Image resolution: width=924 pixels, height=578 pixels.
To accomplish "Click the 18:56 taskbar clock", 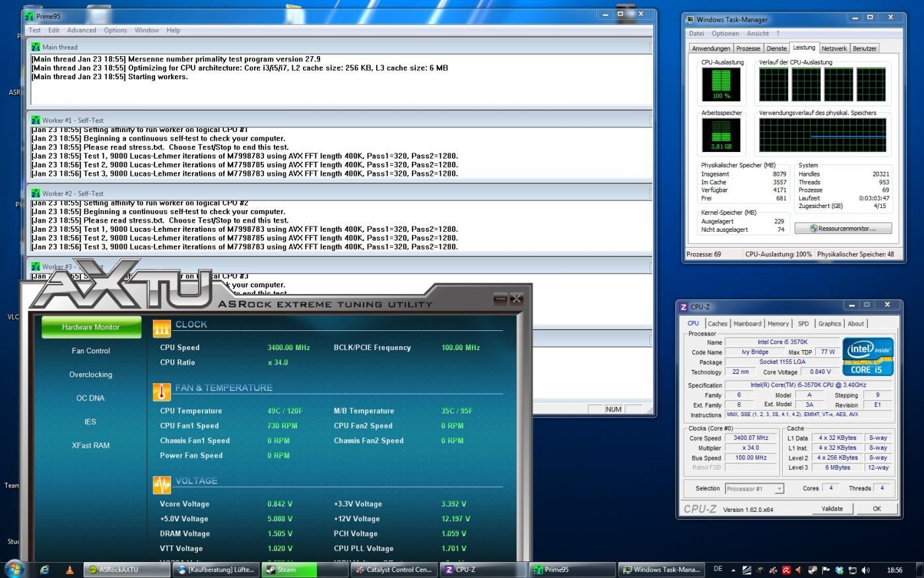I will 894,569.
